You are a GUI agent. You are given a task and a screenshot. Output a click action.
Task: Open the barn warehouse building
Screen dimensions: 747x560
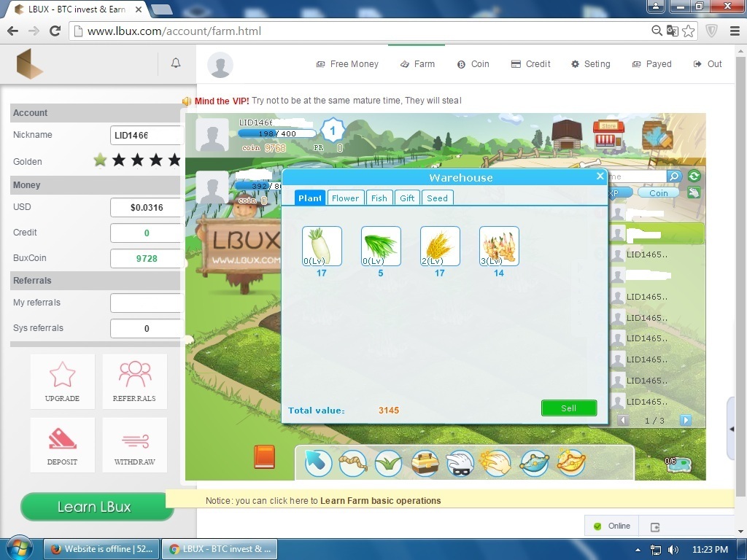pyautogui.click(x=567, y=135)
